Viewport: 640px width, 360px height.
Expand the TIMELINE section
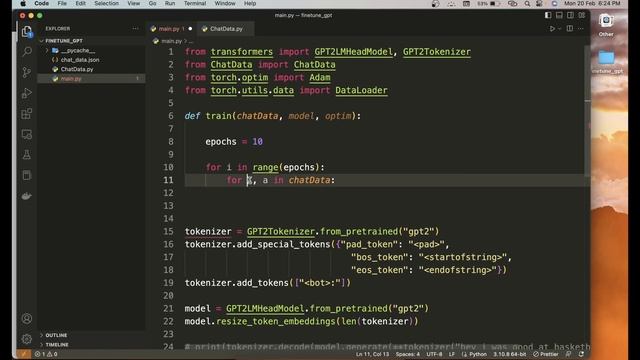57,344
